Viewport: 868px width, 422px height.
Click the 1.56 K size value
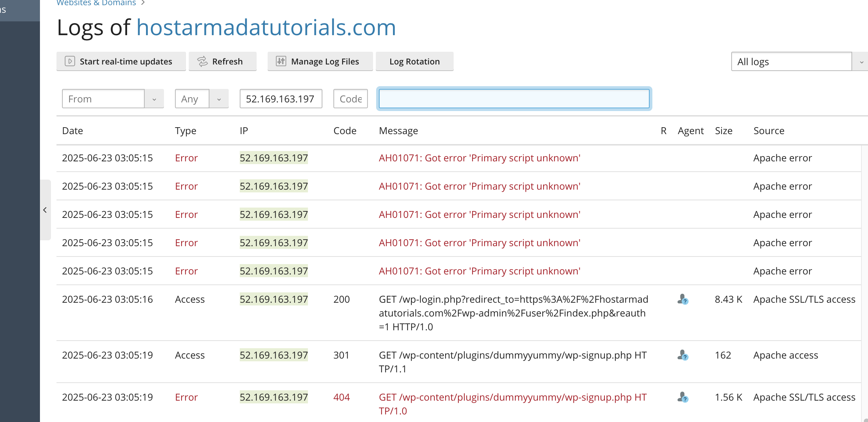(728, 397)
